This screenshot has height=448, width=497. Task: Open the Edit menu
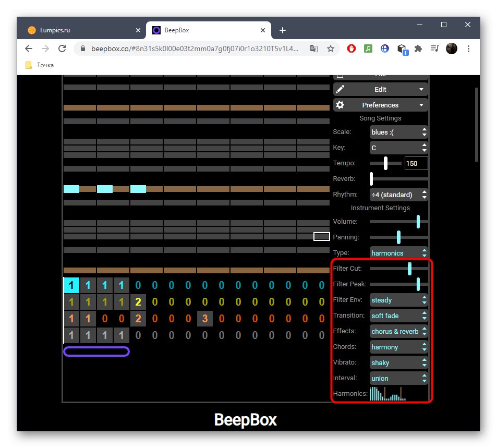tap(380, 89)
